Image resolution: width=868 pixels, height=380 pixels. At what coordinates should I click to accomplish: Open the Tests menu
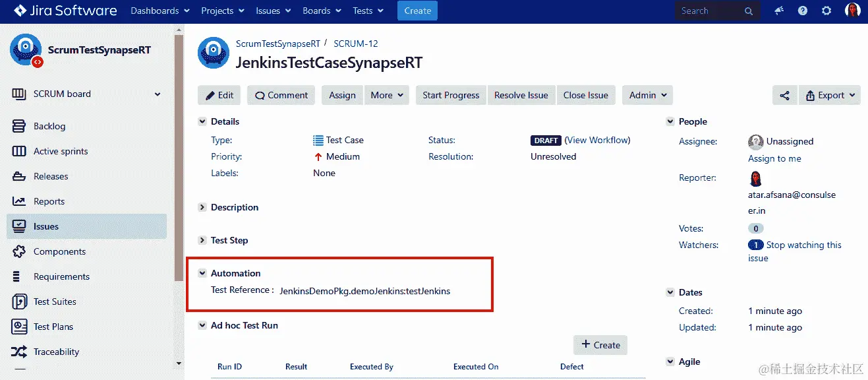click(x=368, y=11)
